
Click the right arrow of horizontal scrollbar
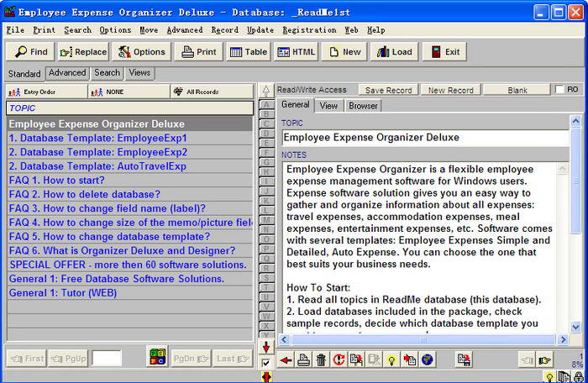pos(563,339)
